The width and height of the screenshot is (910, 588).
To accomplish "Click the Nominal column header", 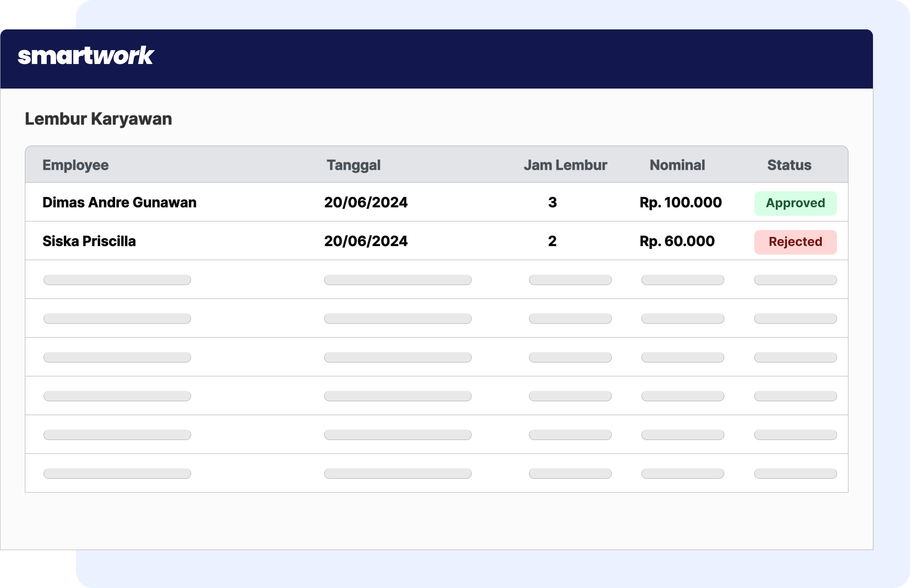I will click(677, 165).
